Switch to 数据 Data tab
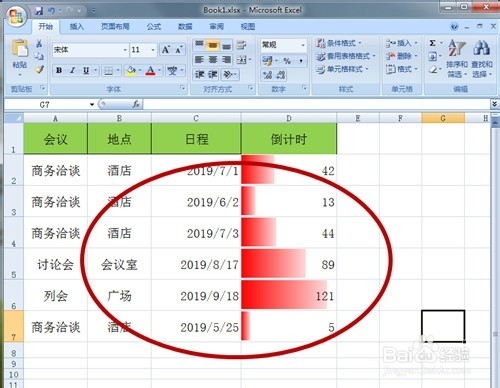This screenshot has width=500, height=388. pos(185,27)
